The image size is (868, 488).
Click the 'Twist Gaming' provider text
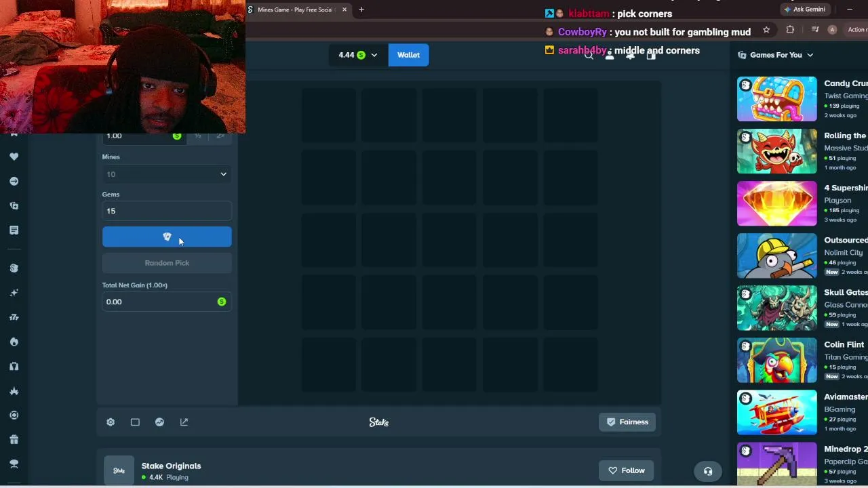pos(846,96)
